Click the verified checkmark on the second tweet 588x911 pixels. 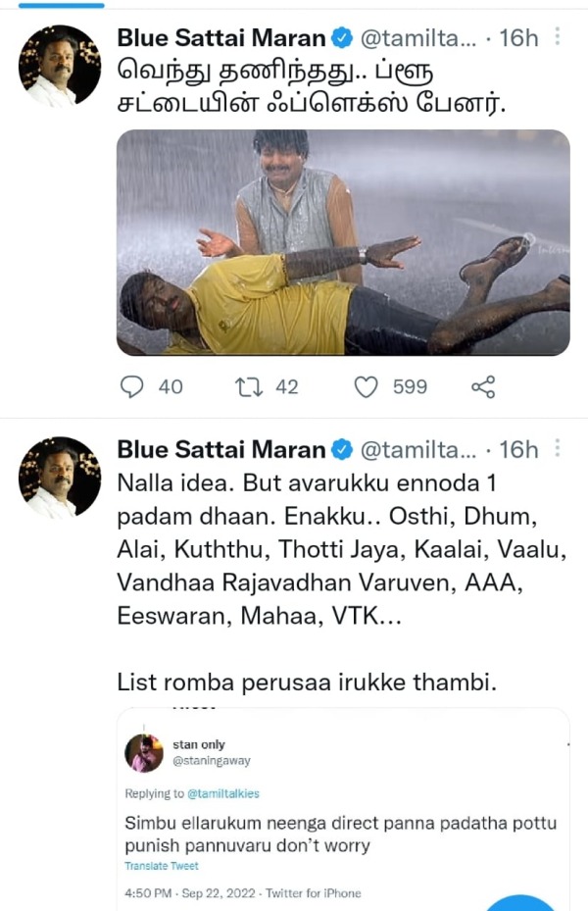point(341,450)
